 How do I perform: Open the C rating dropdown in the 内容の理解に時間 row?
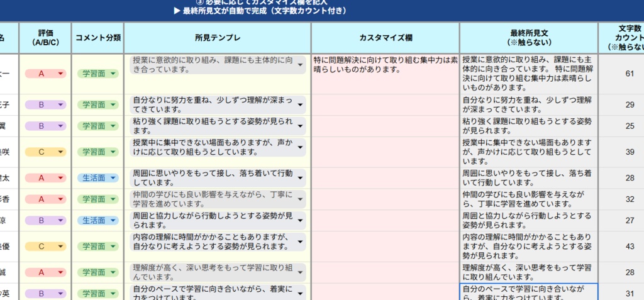[x=45, y=247]
